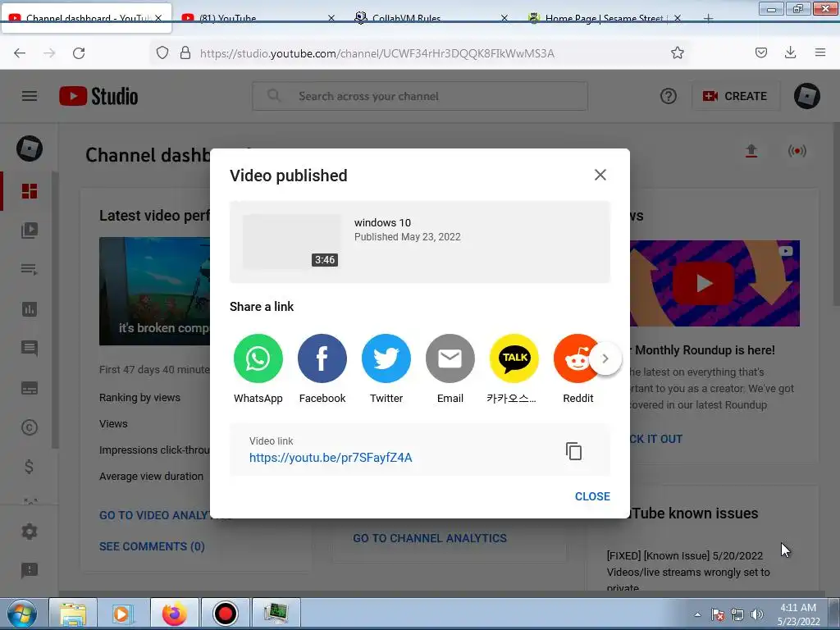The width and height of the screenshot is (840, 630).
Task: Reload the current page
Action: [x=79, y=52]
